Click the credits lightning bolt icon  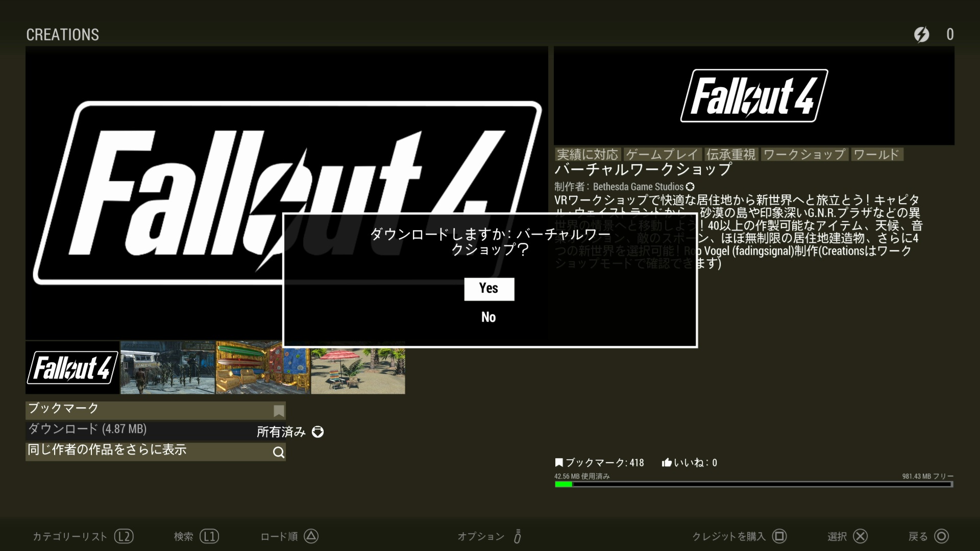pyautogui.click(x=921, y=35)
